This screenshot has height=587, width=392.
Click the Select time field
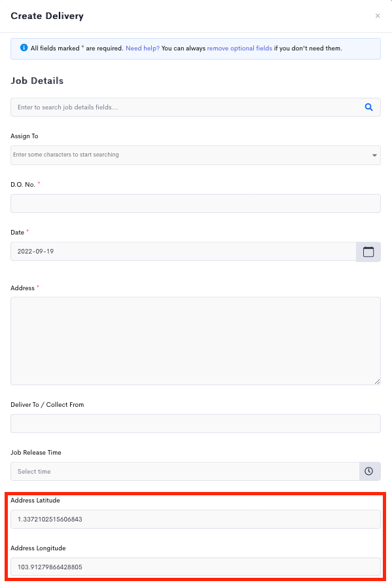pyautogui.click(x=185, y=471)
